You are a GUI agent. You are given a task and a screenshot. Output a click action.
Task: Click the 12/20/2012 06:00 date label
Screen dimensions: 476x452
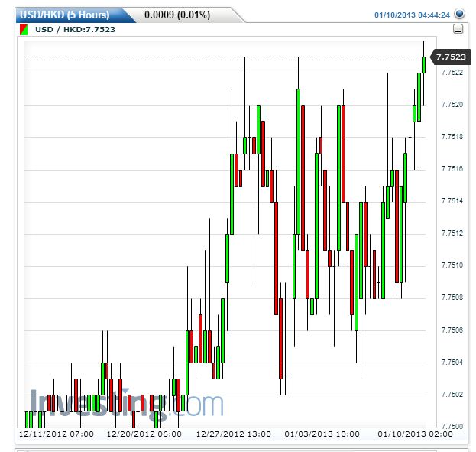144,434
